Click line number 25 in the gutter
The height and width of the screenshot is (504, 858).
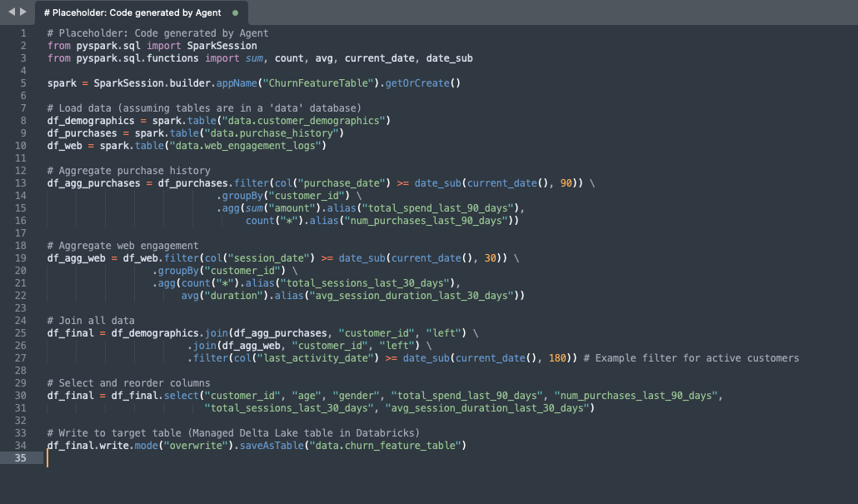(22, 333)
